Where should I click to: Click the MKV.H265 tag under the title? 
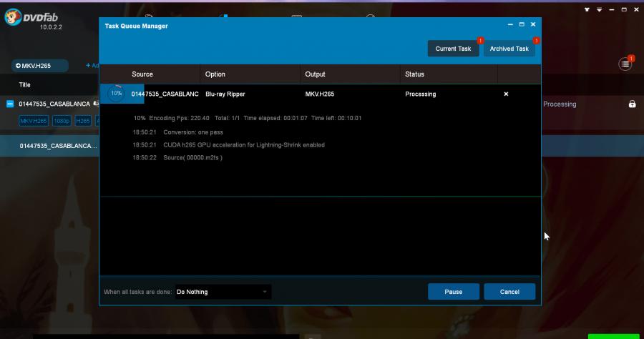(34, 121)
